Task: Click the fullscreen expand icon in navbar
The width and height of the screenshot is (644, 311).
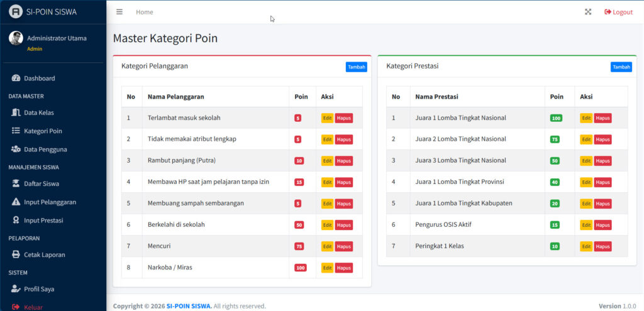Action: point(588,12)
